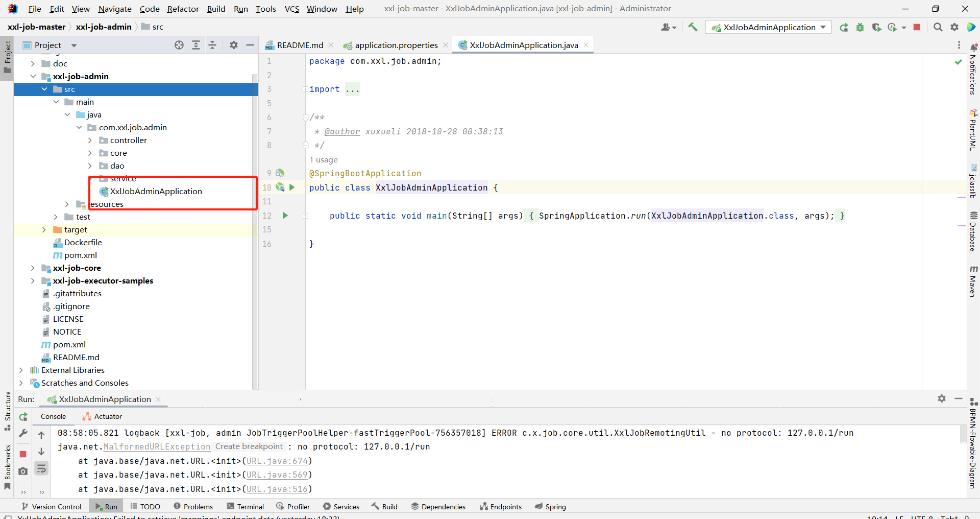Open the Notifications tool window
Viewport: 980px width, 519px height.
point(973,69)
